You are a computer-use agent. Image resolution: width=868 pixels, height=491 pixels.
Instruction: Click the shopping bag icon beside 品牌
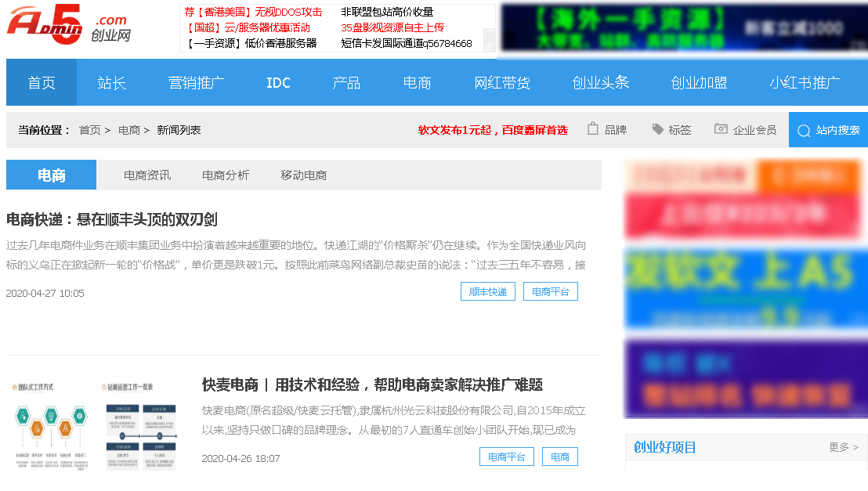coord(593,129)
